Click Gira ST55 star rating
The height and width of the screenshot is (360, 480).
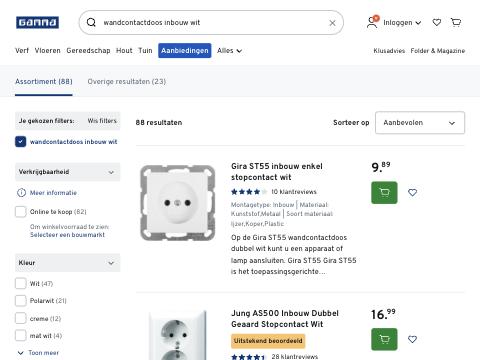click(249, 192)
